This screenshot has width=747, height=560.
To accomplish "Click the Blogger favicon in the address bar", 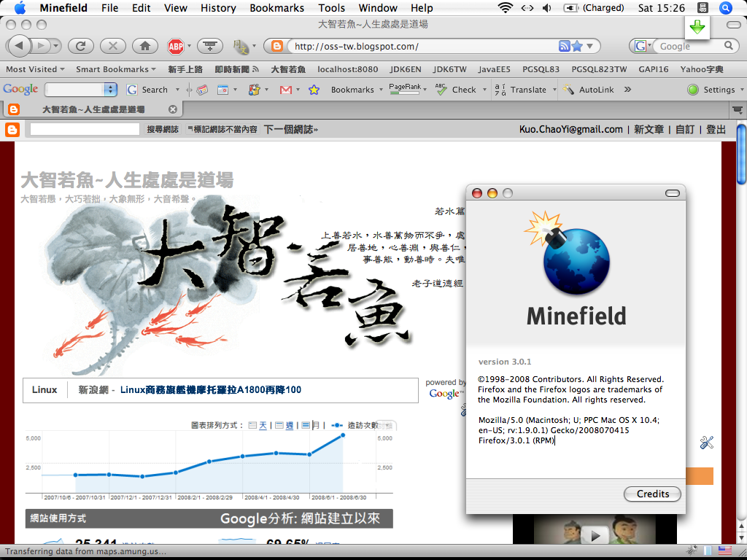I will (x=276, y=46).
